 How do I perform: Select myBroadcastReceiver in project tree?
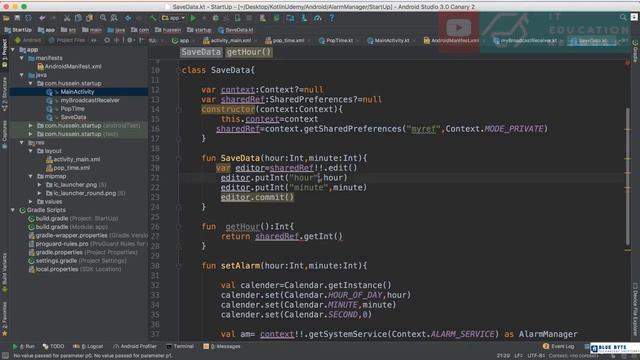pos(90,100)
